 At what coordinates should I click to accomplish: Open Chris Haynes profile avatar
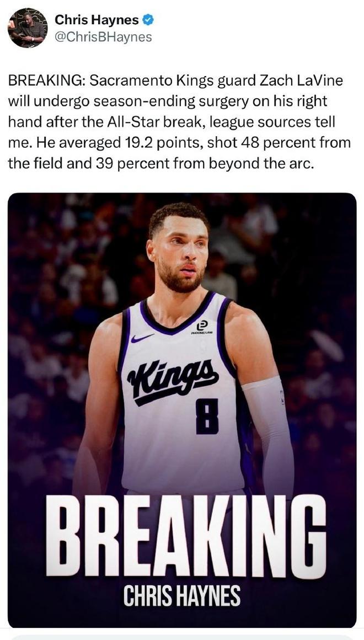coord(27,28)
